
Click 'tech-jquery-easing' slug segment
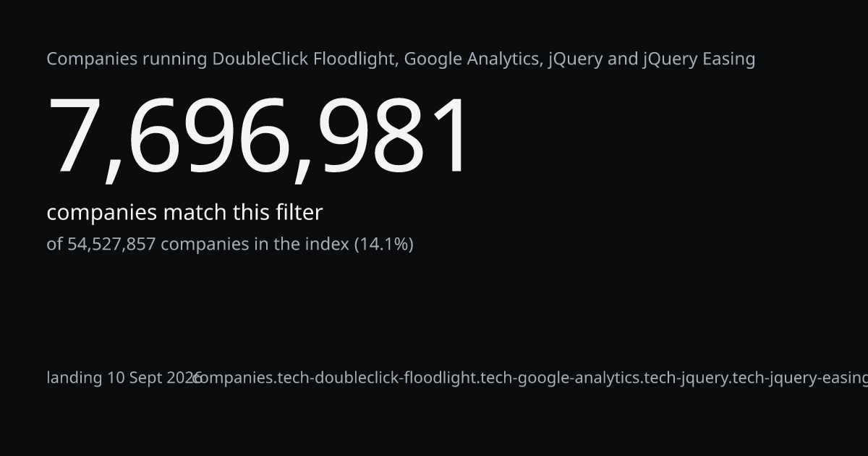click(800, 378)
